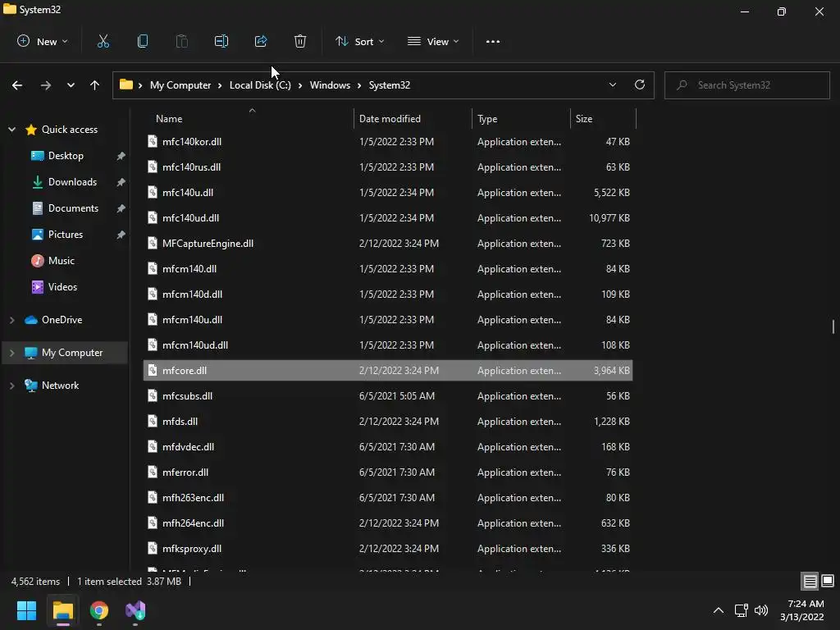
Task: Expand the Network tree node
Action: click(11, 386)
